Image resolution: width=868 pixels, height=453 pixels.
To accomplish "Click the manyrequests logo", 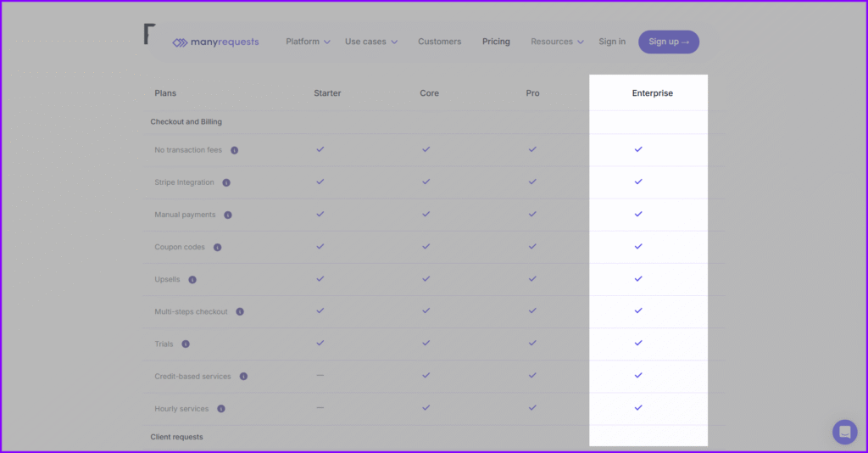I will pos(216,42).
